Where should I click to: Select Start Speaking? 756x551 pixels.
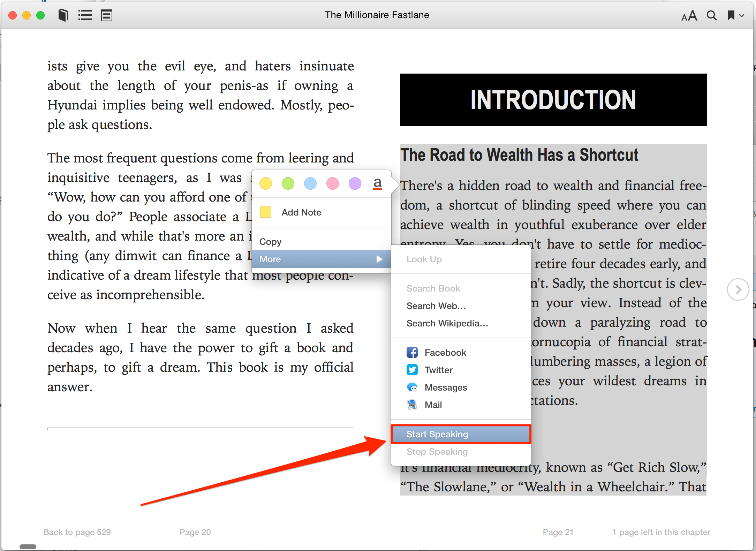pos(461,434)
